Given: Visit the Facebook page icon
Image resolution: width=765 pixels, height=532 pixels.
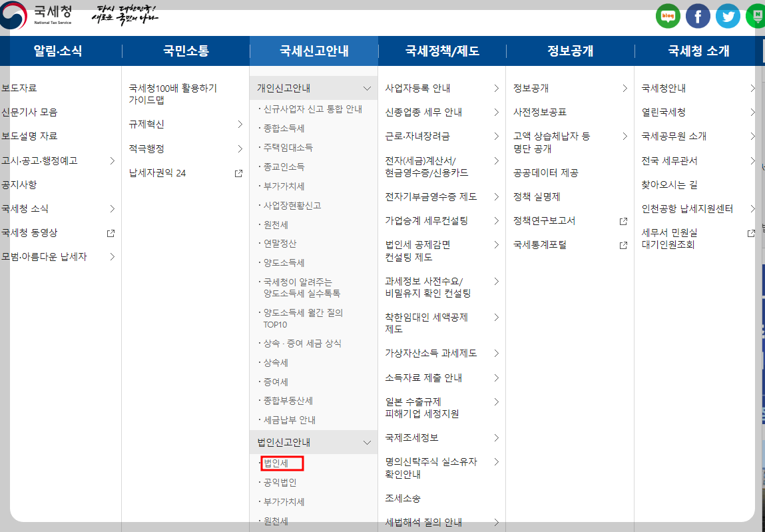Looking at the screenshot, I should click(x=698, y=15).
